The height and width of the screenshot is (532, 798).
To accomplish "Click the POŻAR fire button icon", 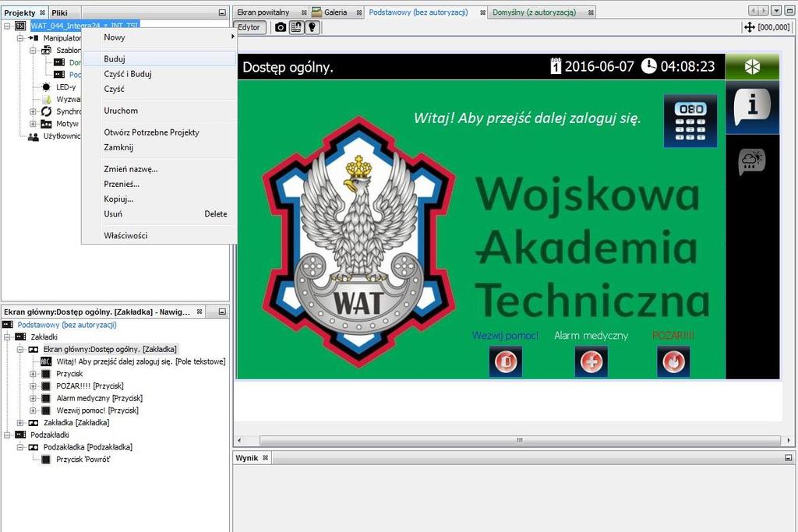I will click(x=673, y=361).
